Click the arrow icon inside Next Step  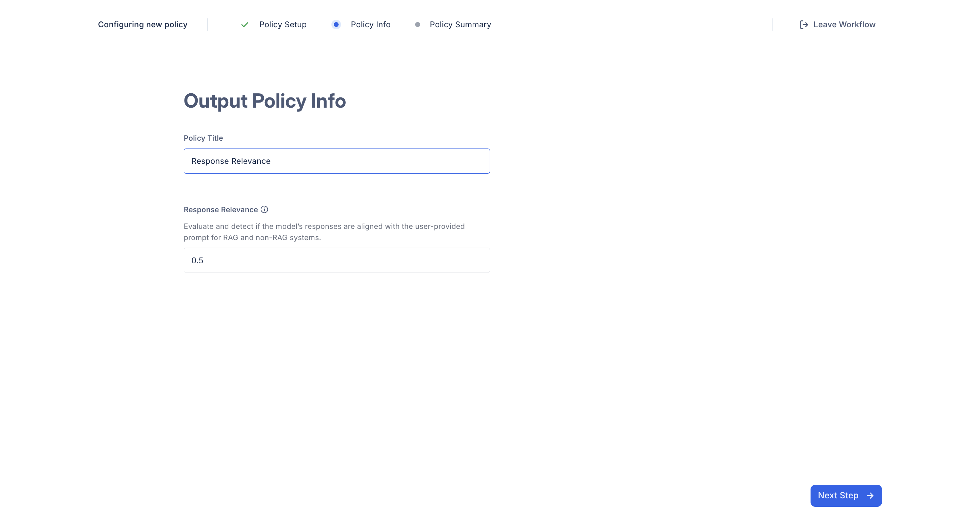870,495
